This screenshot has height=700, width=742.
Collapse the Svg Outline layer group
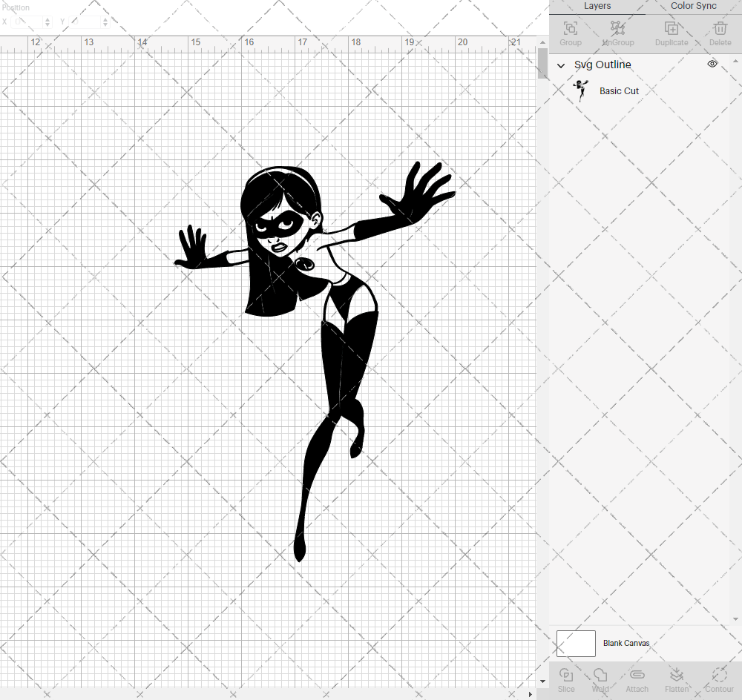(x=561, y=65)
